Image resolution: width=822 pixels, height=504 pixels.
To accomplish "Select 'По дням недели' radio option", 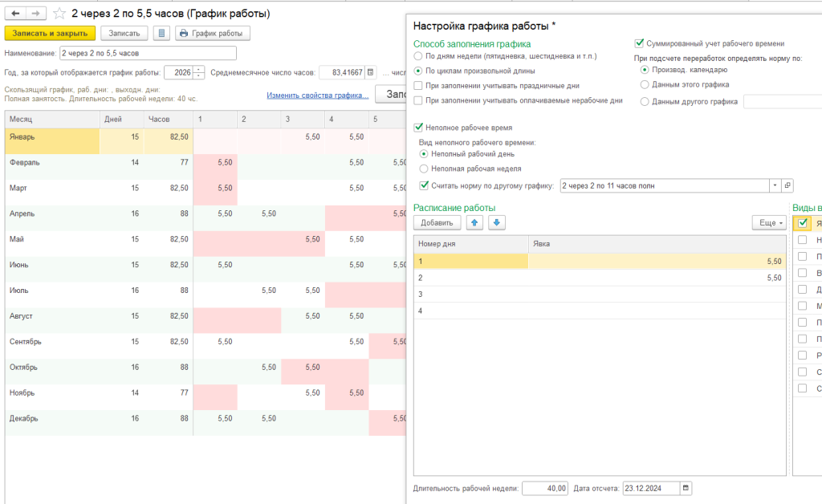I will tap(417, 57).
